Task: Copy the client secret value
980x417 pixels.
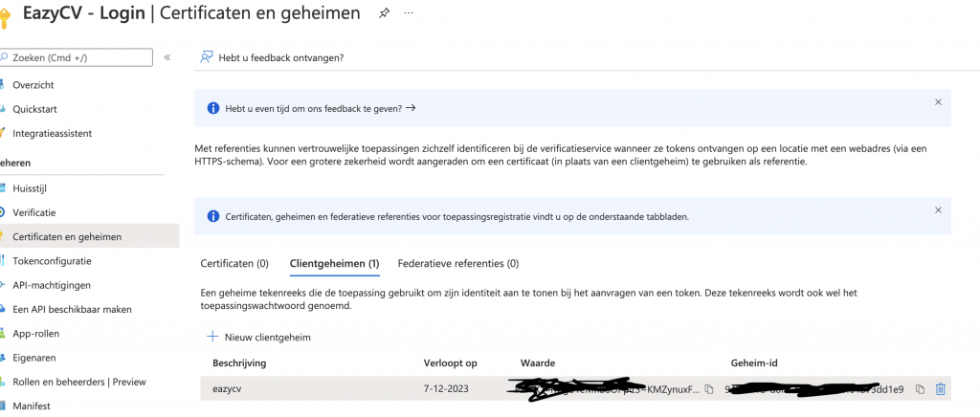Action: coord(709,389)
